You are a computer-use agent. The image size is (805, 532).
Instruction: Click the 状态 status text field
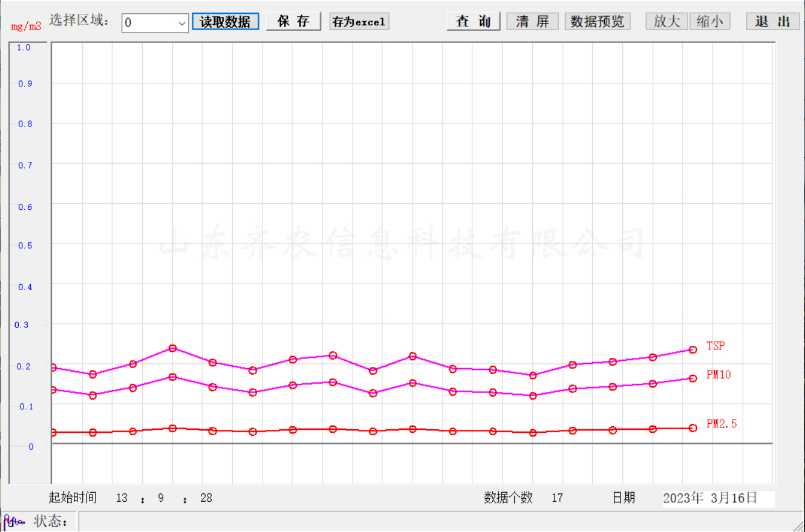pos(423,521)
